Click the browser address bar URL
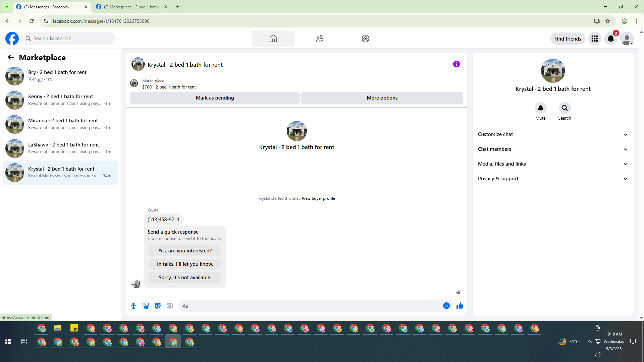The width and height of the screenshot is (644, 362). [101, 21]
